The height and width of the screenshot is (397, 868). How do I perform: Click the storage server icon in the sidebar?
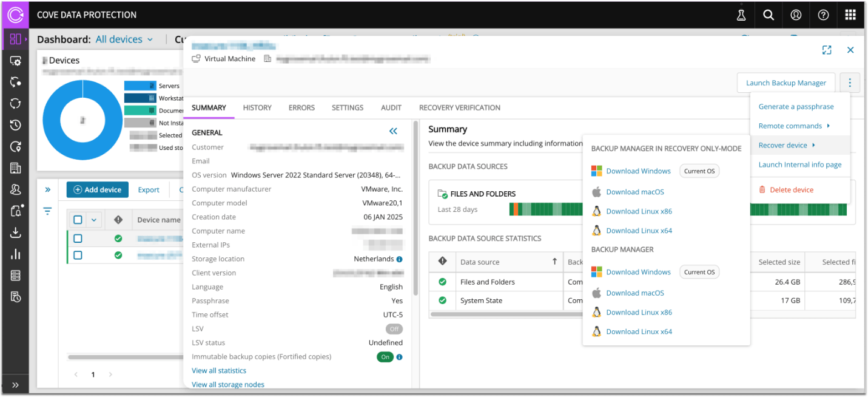[x=16, y=276]
